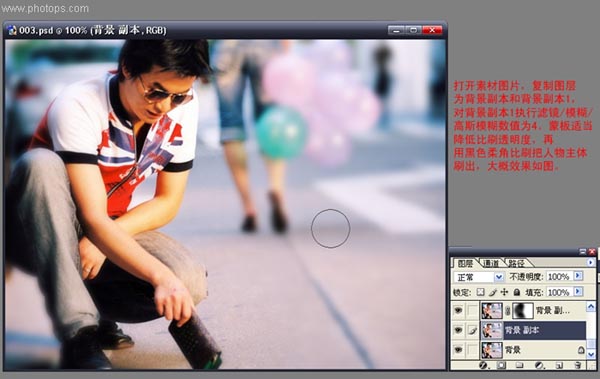Add a layer style from panel bottom
Viewport: 600px width, 379px height.
pos(483,365)
